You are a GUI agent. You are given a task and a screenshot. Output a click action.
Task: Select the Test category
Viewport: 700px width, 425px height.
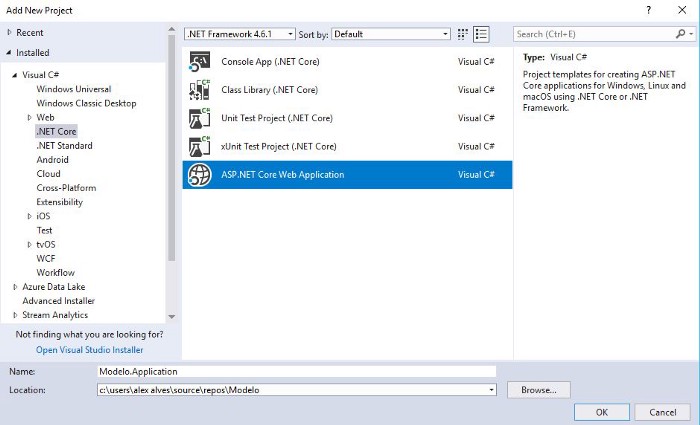[44, 230]
